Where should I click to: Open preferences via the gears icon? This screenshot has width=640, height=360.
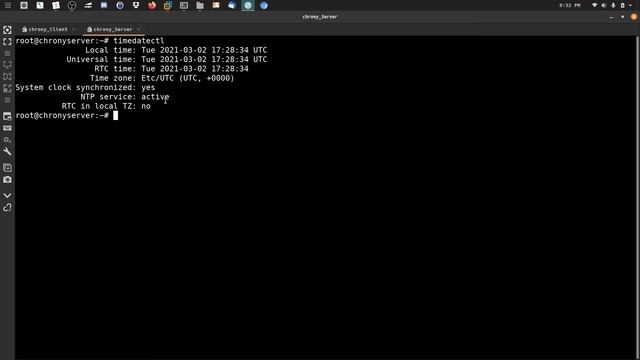click(7, 140)
